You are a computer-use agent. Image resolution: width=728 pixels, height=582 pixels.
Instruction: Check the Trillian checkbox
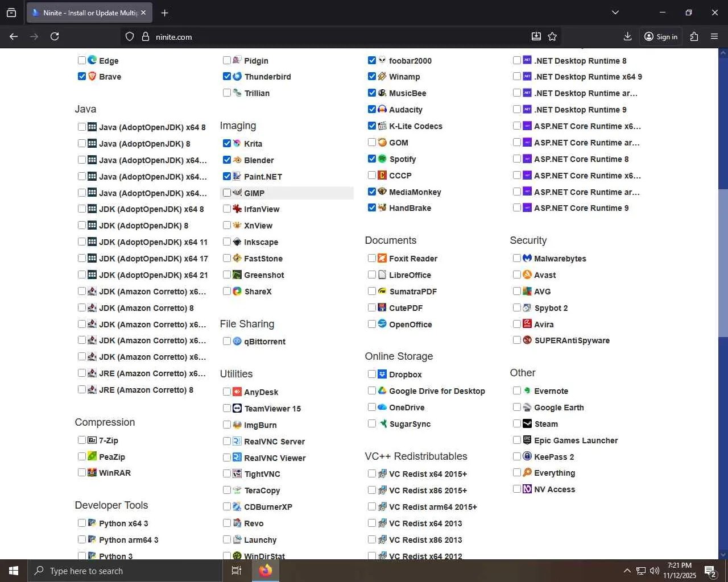pos(227,93)
